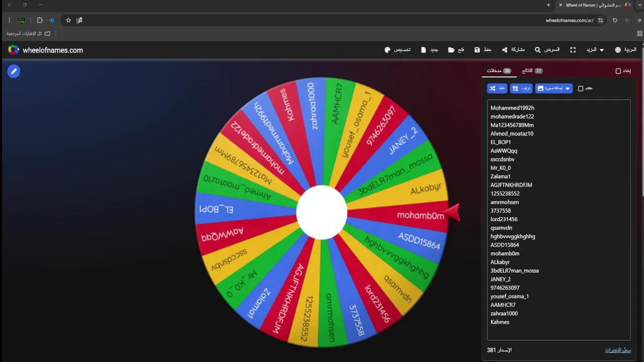Open the language selector (العربية)
The height and width of the screenshot is (362, 644).
(625, 50)
